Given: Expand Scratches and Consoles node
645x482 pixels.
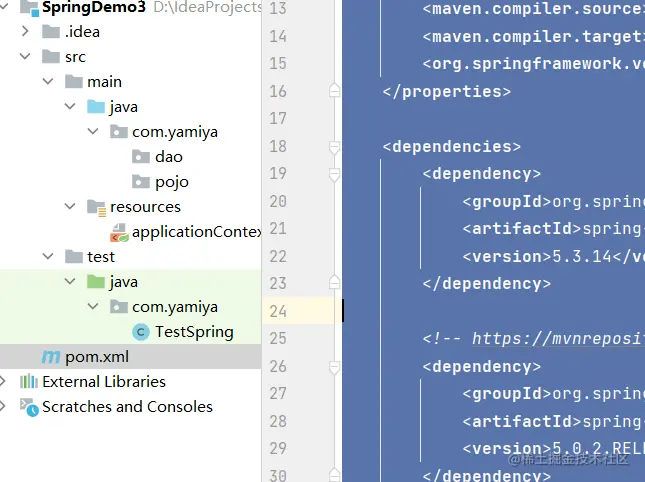Looking at the screenshot, I should click(2, 406).
